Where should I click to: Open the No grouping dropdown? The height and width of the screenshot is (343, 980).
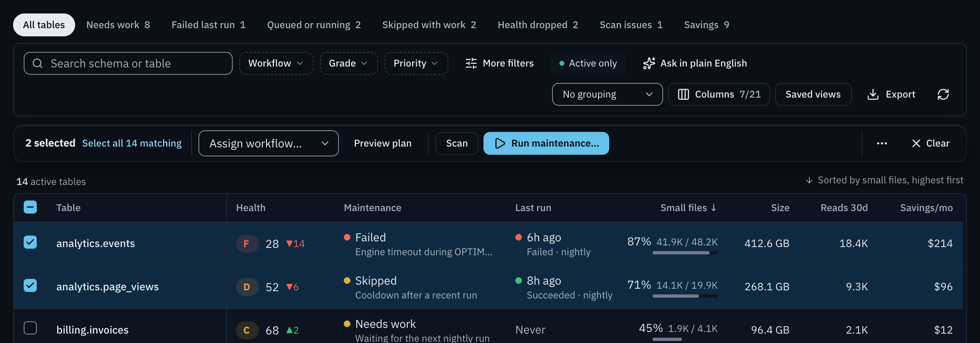click(607, 94)
